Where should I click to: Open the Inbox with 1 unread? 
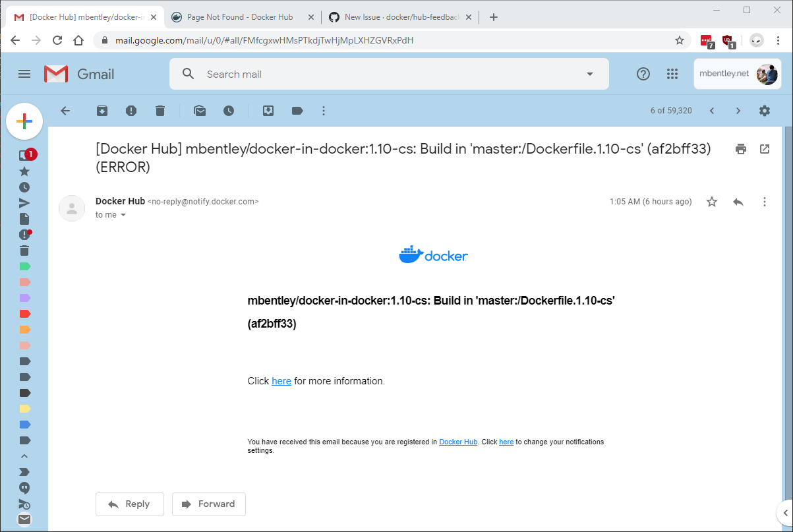point(24,156)
